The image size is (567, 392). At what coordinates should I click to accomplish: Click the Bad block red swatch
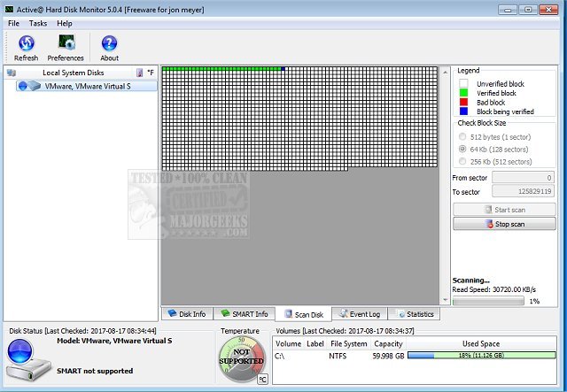point(463,103)
